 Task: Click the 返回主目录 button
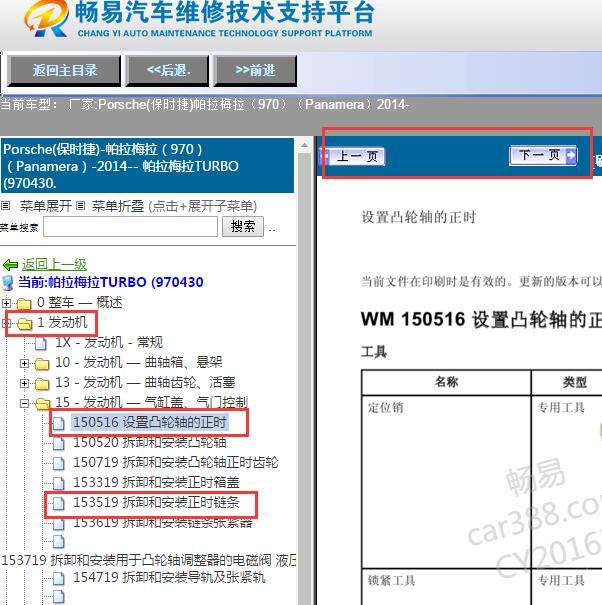pos(64,71)
